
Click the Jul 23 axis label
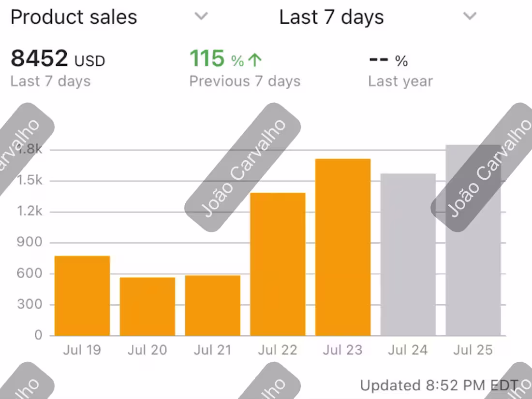coord(343,350)
